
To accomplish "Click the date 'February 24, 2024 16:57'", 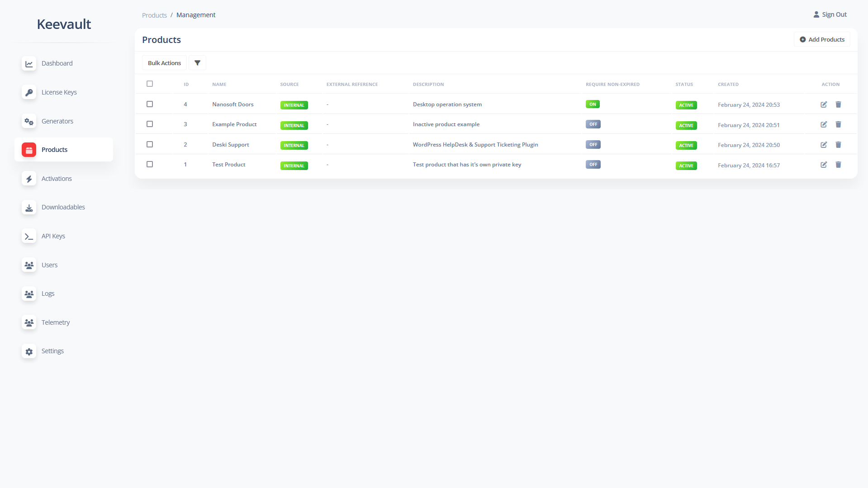I will [749, 166].
